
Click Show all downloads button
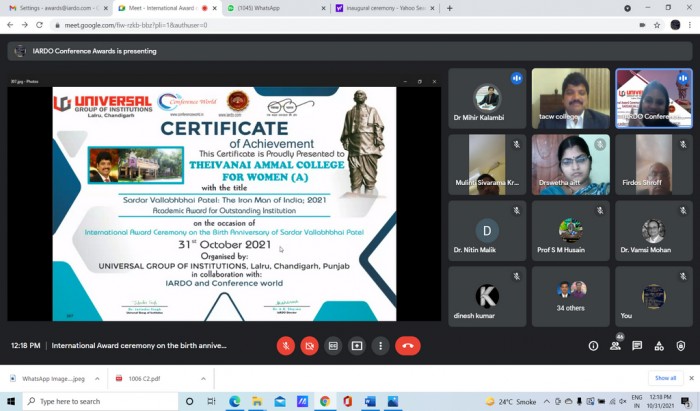pos(665,378)
